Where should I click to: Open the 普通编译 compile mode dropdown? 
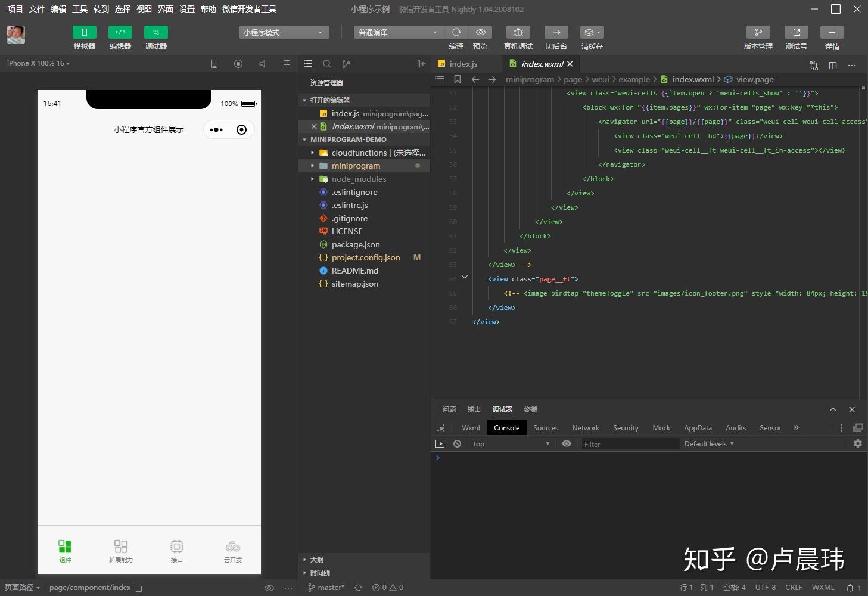click(x=397, y=32)
